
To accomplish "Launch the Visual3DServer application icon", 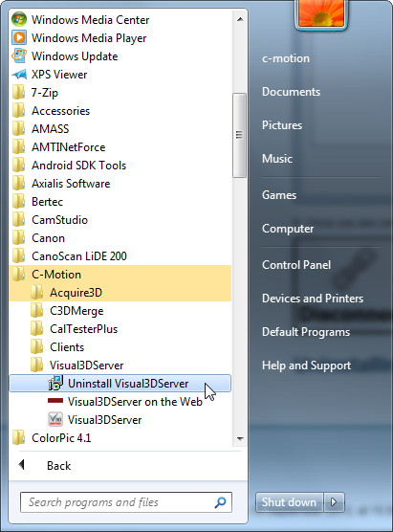I will pyautogui.click(x=55, y=420).
